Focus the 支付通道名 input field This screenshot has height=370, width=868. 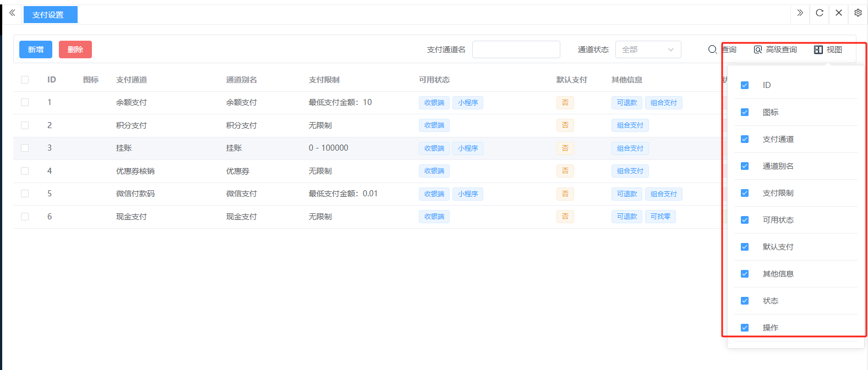click(x=516, y=49)
